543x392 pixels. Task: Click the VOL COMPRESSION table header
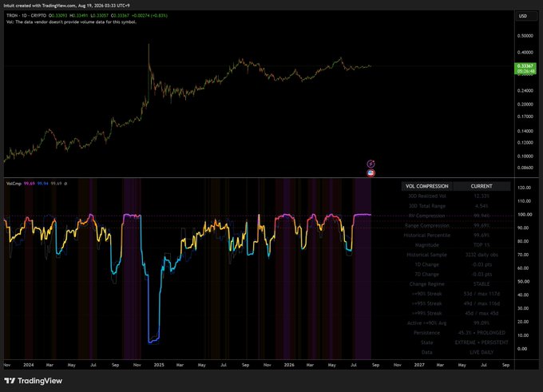(x=427, y=186)
